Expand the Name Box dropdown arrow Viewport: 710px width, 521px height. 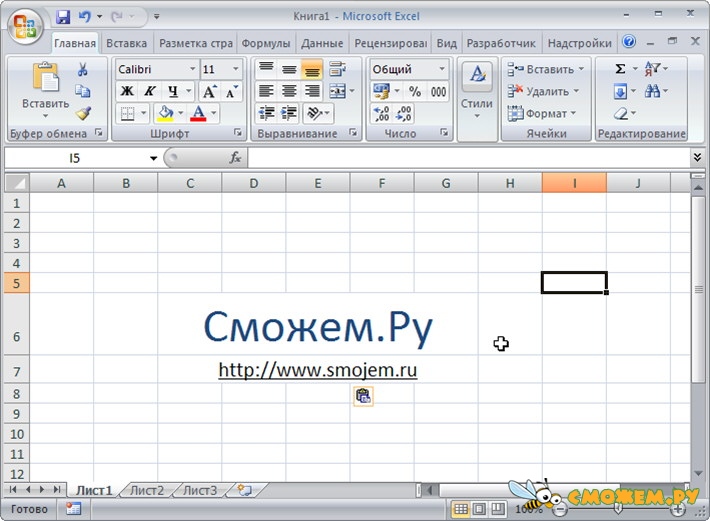tap(154, 158)
